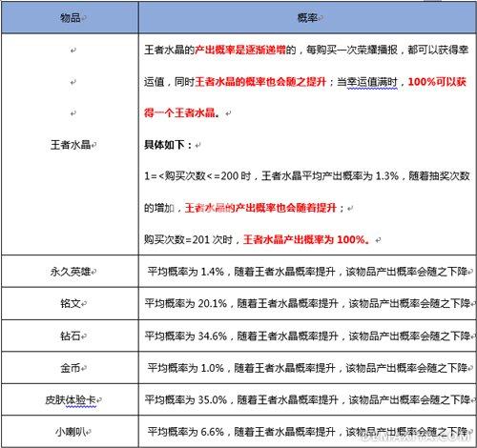Select the 概率 header cell
Viewport: 477px width, 448px height.
click(x=307, y=17)
